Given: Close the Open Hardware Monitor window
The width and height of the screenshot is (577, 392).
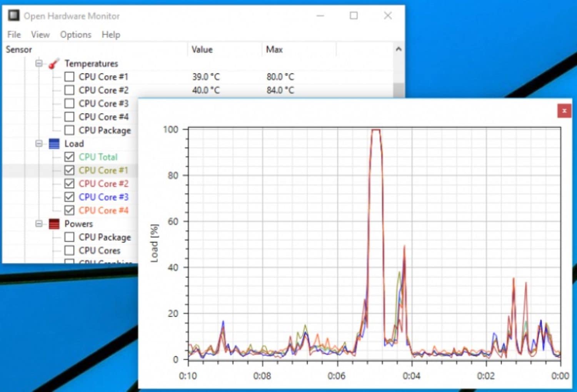Looking at the screenshot, I should (x=388, y=16).
